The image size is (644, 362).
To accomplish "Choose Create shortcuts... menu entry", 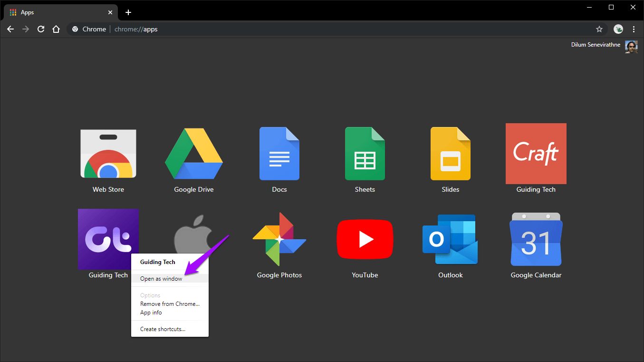I will point(170,329).
